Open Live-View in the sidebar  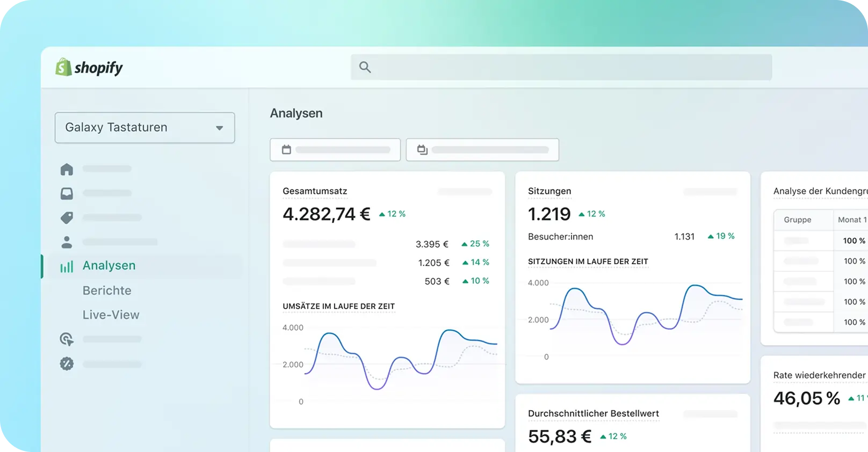(x=111, y=315)
